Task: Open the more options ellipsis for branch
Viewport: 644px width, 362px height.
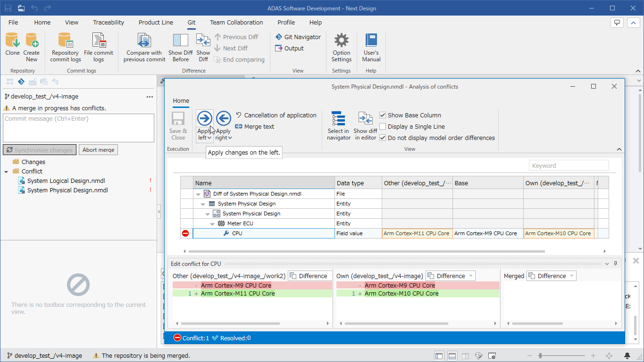Action: [150, 97]
